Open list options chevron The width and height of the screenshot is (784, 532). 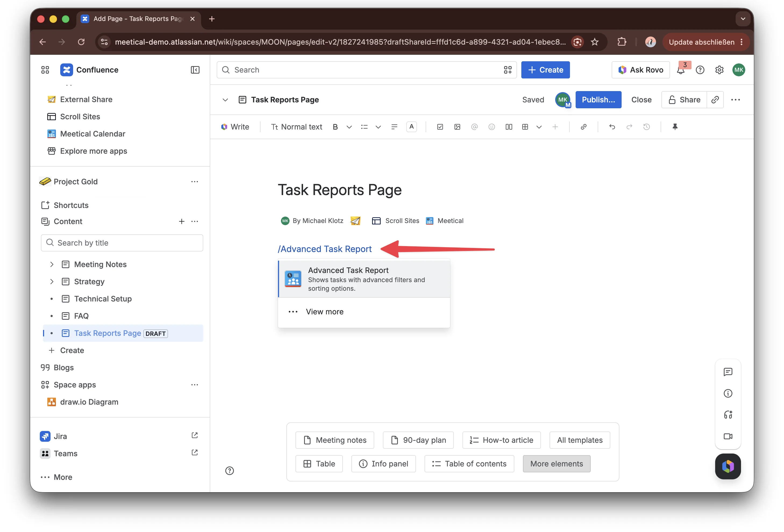(x=378, y=127)
